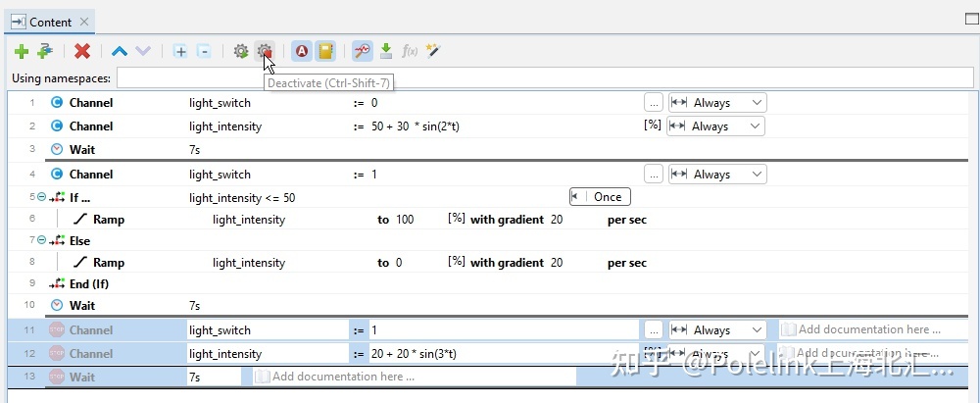Image resolution: width=980 pixels, height=403 pixels.
Task: Click the Wait clock icon on row 10
Action: 57,305
